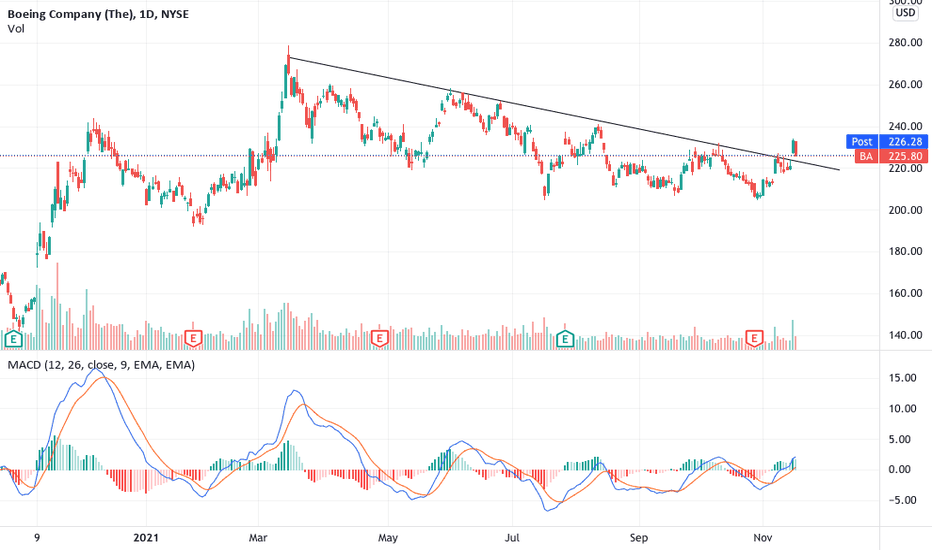The image size is (932, 550).
Task: Click the 240.00 price axis label
Action: tap(905, 126)
